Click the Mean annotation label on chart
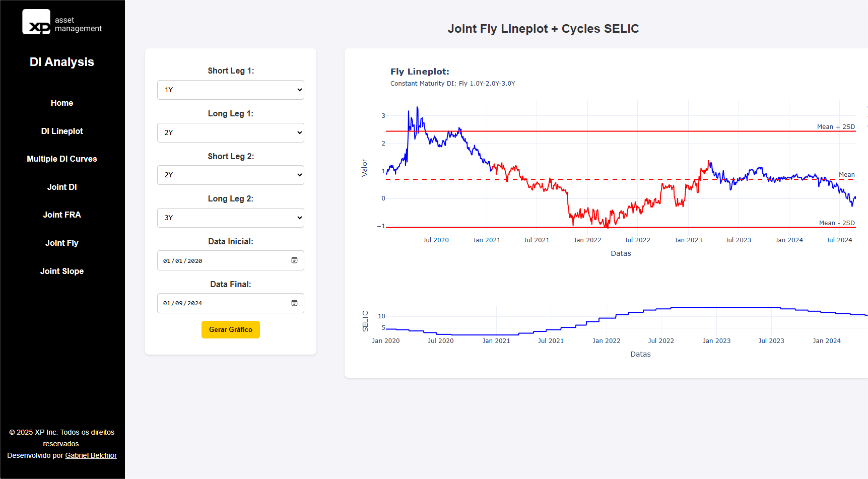This screenshot has height=479, width=868. point(846,175)
